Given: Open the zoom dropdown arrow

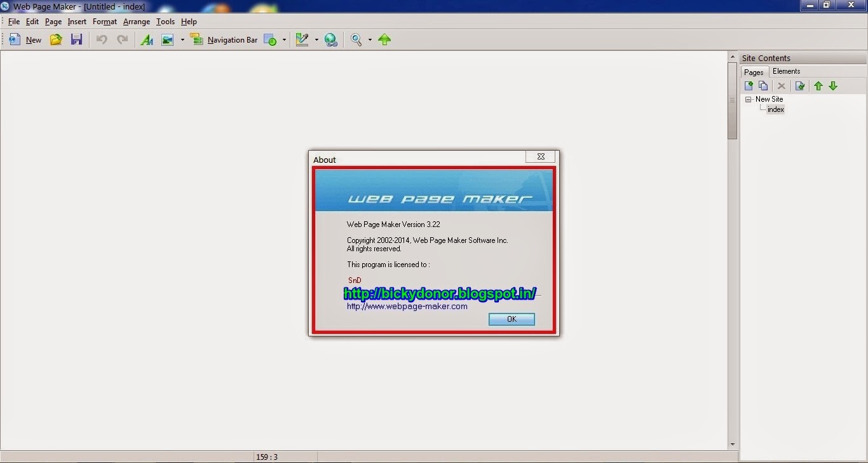Looking at the screenshot, I should [370, 40].
